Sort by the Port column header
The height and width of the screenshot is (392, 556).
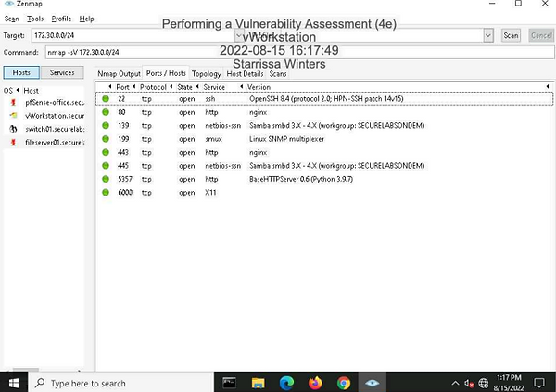click(122, 87)
